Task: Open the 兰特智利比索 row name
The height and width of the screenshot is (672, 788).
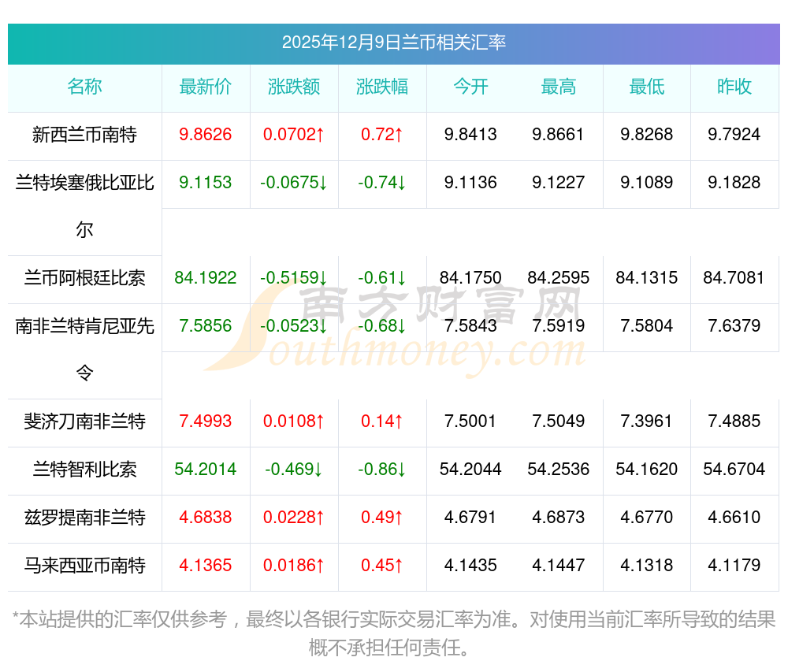Action: [x=84, y=470]
